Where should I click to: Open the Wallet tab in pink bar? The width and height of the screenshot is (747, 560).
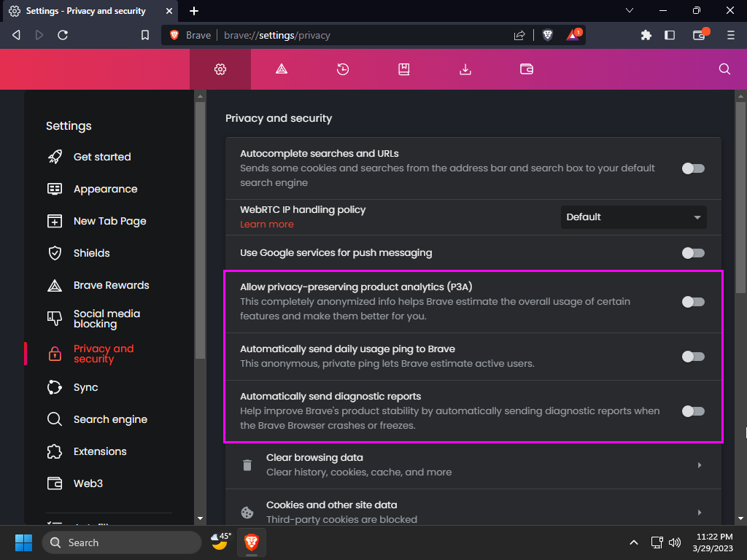(x=527, y=69)
